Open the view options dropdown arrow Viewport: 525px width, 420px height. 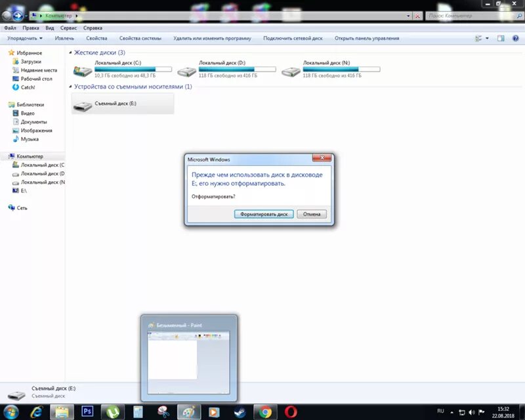(487, 39)
